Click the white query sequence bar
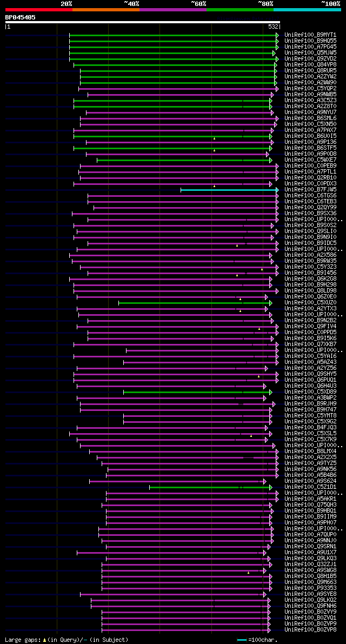346x644 pixels. 142,22
